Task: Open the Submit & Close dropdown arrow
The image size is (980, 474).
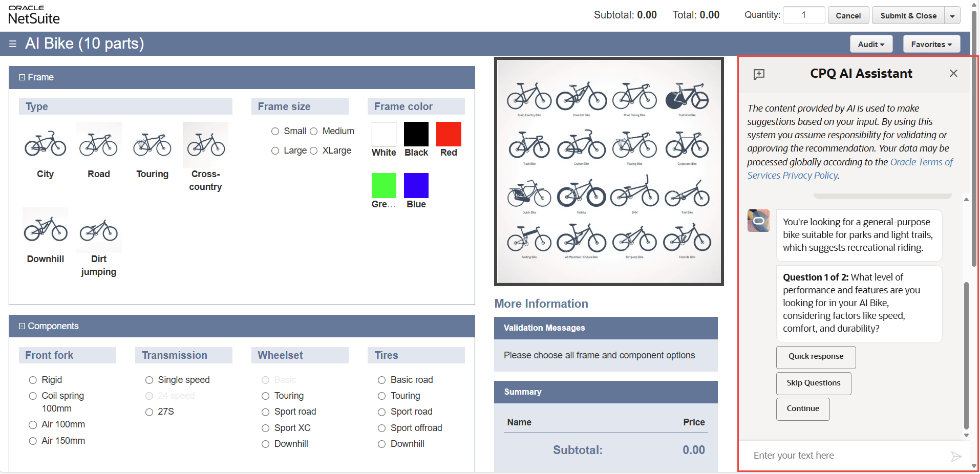Action: click(952, 16)
